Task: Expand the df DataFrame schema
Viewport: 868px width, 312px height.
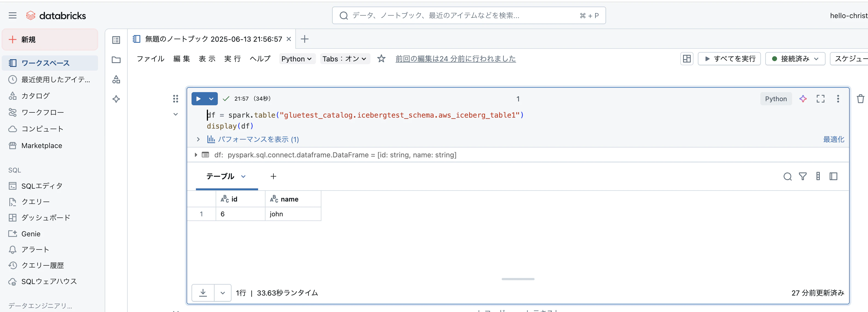Action: pos(196,155)
